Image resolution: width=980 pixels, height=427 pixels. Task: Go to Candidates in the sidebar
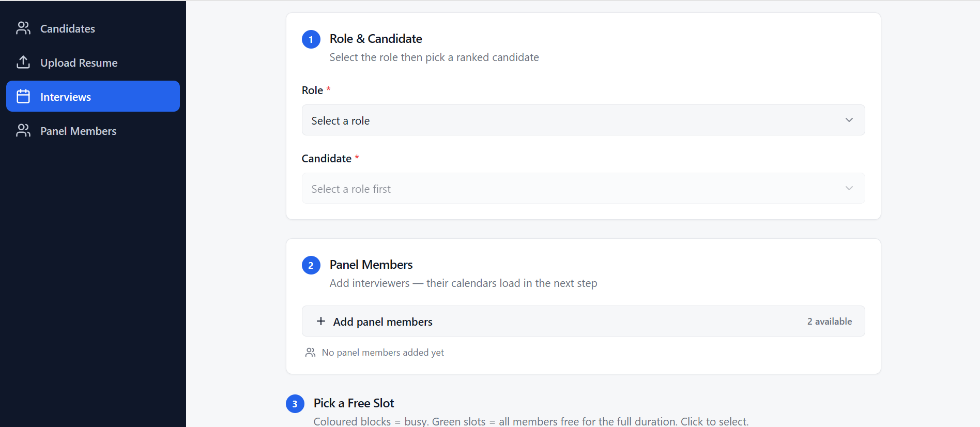click(68, 29)
